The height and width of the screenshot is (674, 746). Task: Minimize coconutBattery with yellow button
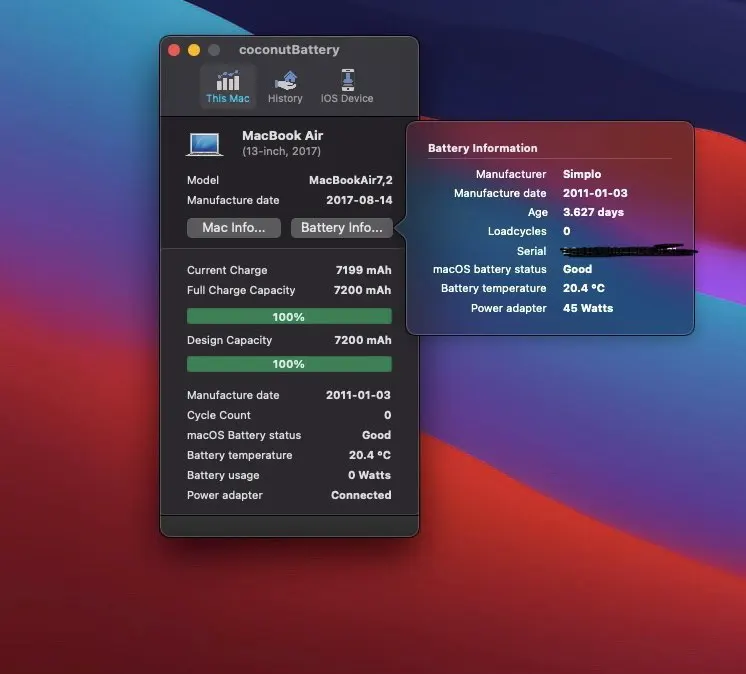[194, 50]
